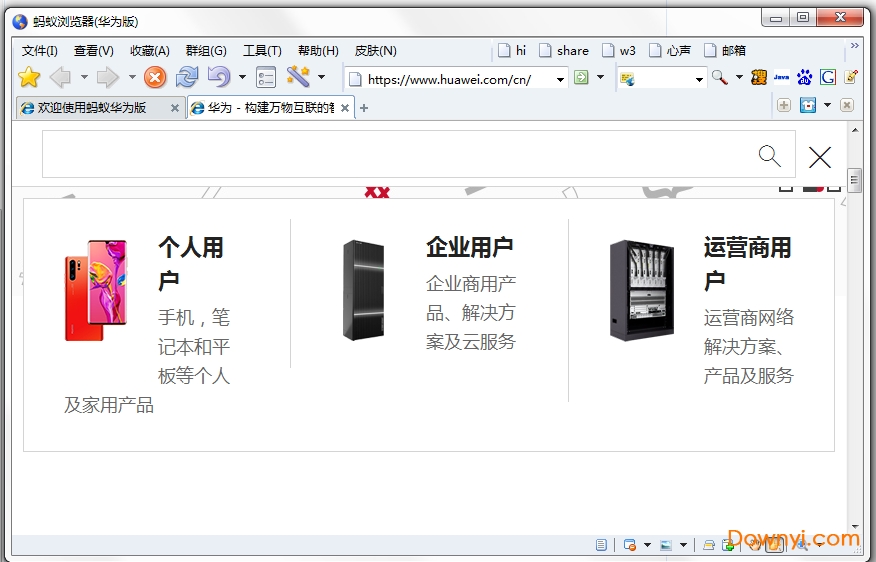Open the share bookmark link
The image size is (876, 562).
(x=564, y=51)
